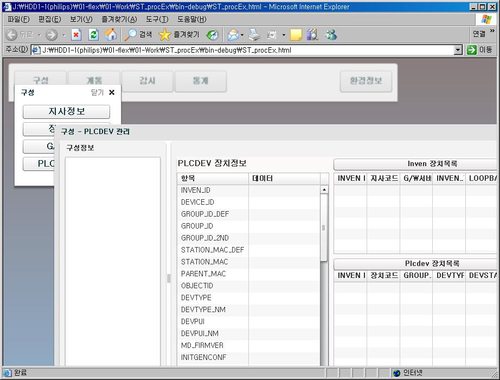The height and width of the screenshot is (380, 500).
Task: Select the MD_FIRMVER row
Action: click(x=248, y=345)
